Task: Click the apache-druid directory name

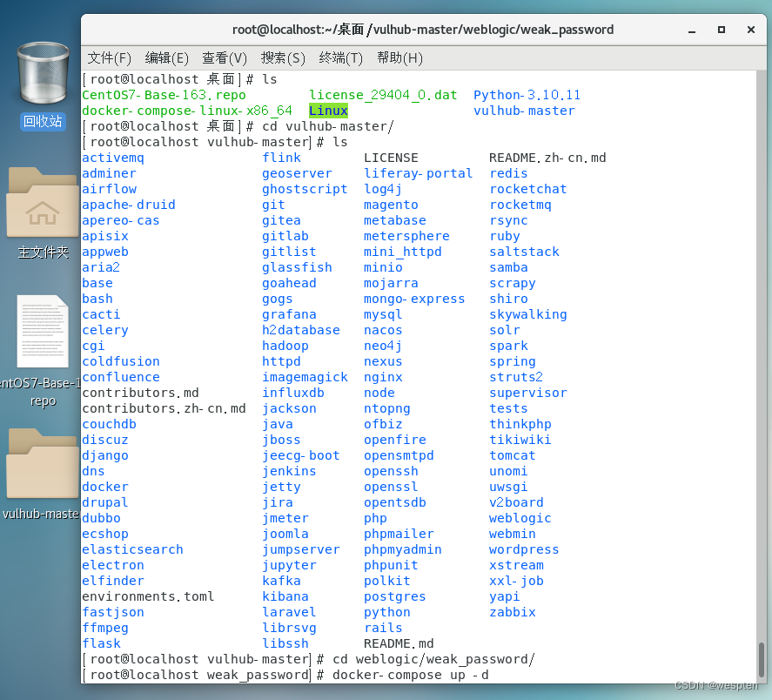Action: (x=129, y=205)
